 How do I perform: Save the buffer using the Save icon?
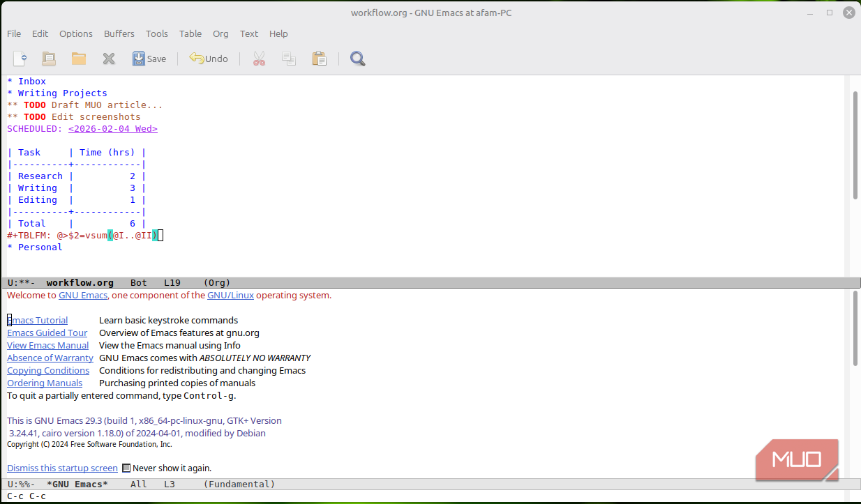149,59
